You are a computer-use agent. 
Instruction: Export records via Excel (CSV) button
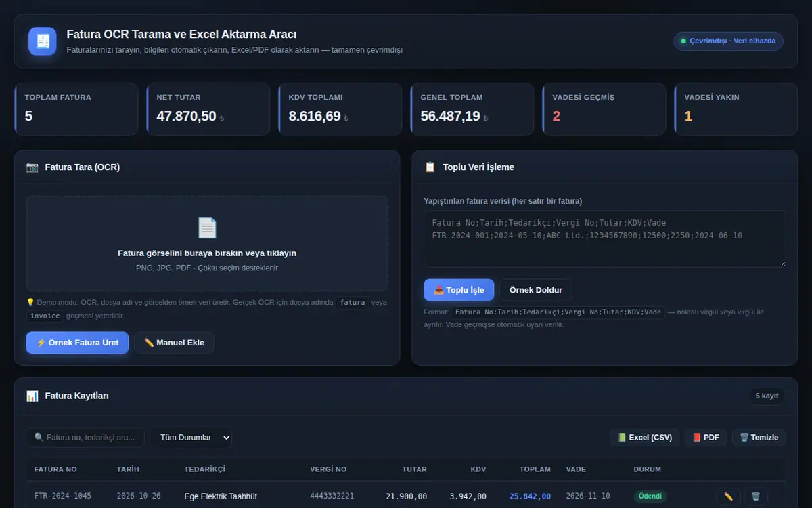(x=644, y=438)
